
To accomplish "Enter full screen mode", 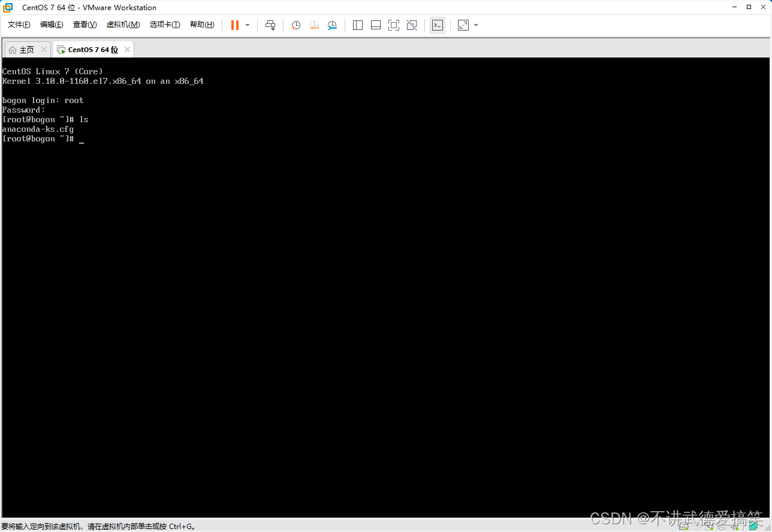I will pyautogui.click(x=394, y=25).
